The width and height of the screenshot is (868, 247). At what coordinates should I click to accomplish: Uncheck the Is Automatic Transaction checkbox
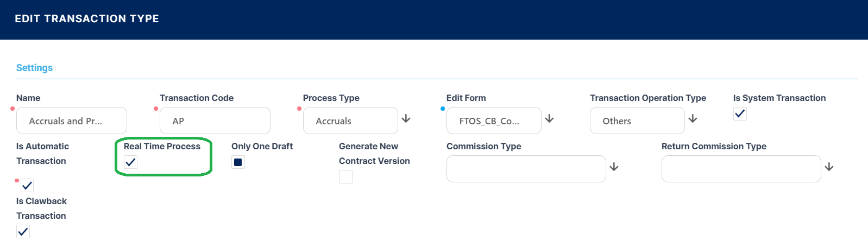click(x=27, y=186)
